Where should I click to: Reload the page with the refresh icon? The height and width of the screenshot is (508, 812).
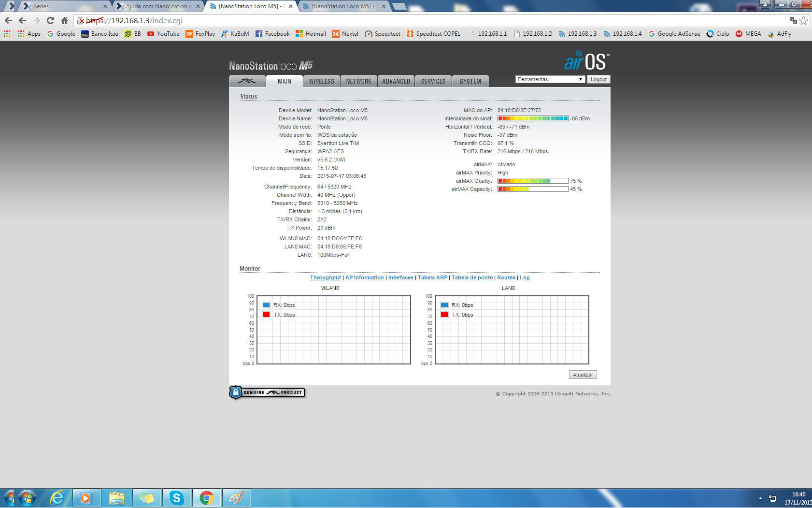(x=50, y=20)
